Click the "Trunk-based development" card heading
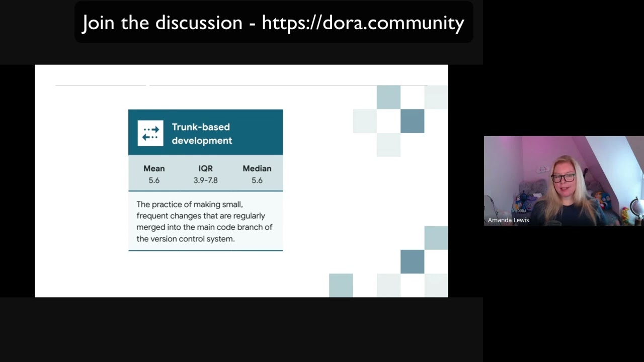Viewport: 644px width, 362px height. click(x=202, y=134)
